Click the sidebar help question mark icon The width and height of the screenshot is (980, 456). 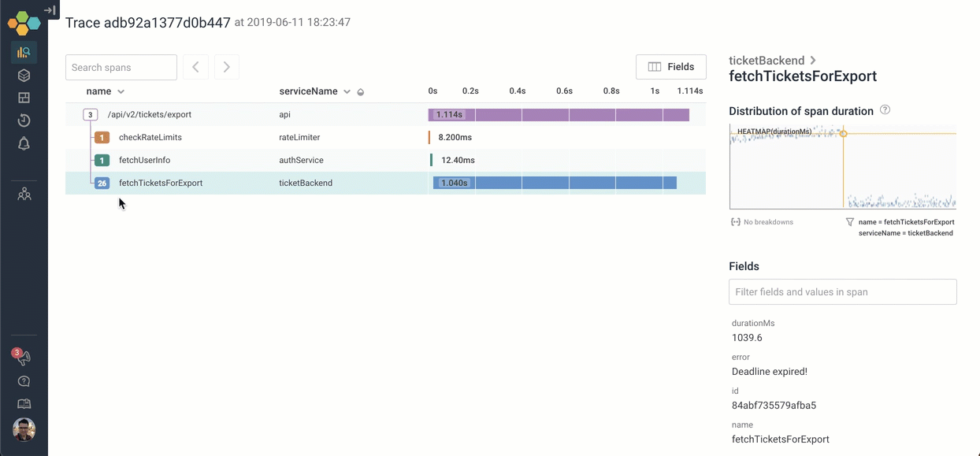point(24,381)
